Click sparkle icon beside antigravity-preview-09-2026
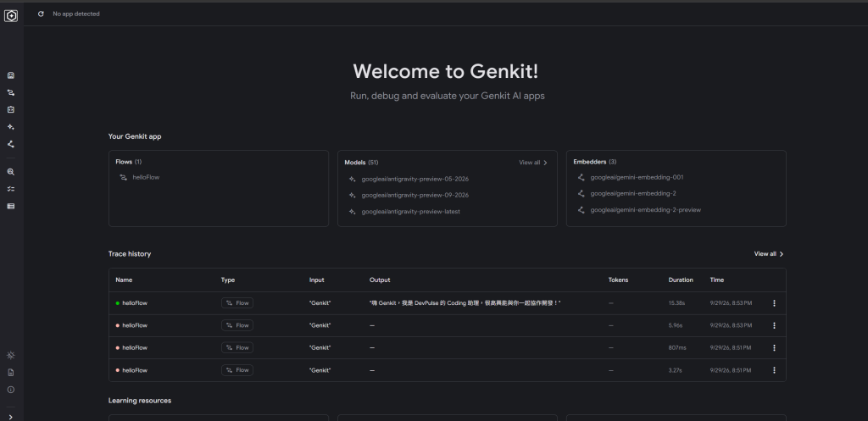The width and height of the screenshot is (868, 421). point(352,196)
